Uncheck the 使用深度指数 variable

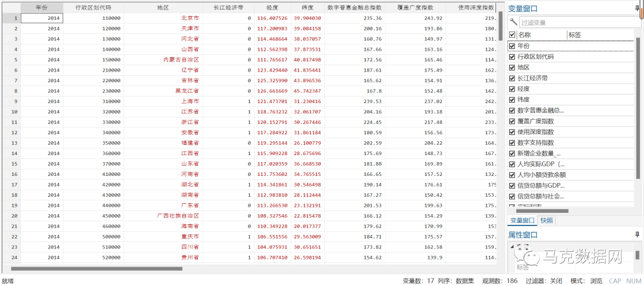coord(512,132)
